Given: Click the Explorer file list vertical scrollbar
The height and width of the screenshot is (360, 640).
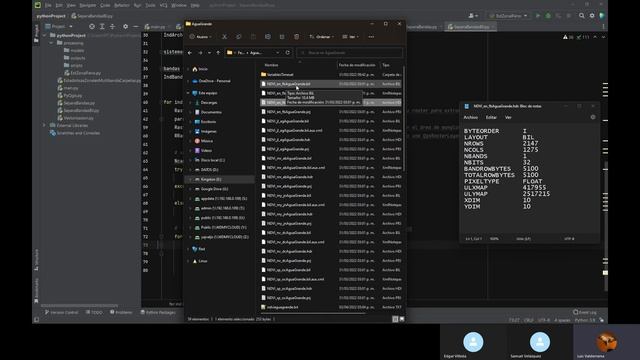Looking at the screenshot, I should 404,118.
